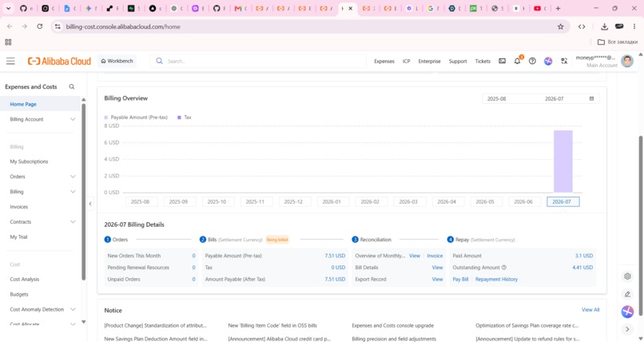
Task: View Bill Details link
Action: tap(437, 268)
